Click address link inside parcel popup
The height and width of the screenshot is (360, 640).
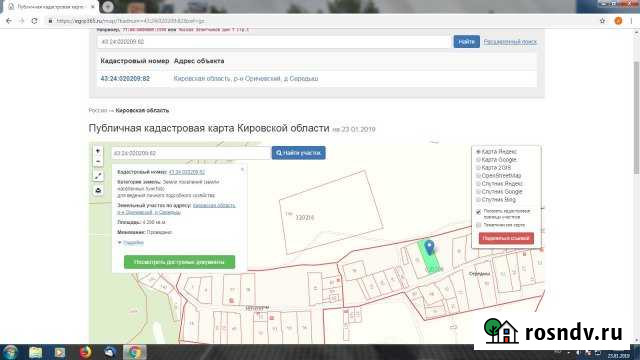click(176, 209)
